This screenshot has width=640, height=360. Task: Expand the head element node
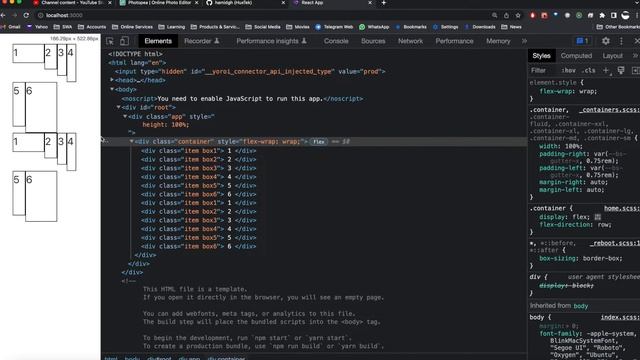coord(112,80)
